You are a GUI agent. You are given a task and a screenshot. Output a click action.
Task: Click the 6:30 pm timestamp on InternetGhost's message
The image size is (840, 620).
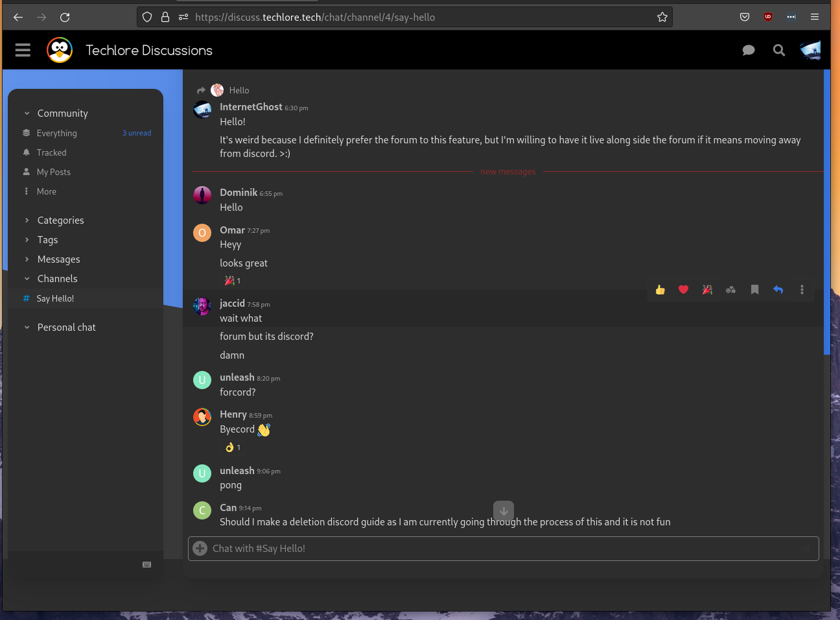click(x=296, y=108)
